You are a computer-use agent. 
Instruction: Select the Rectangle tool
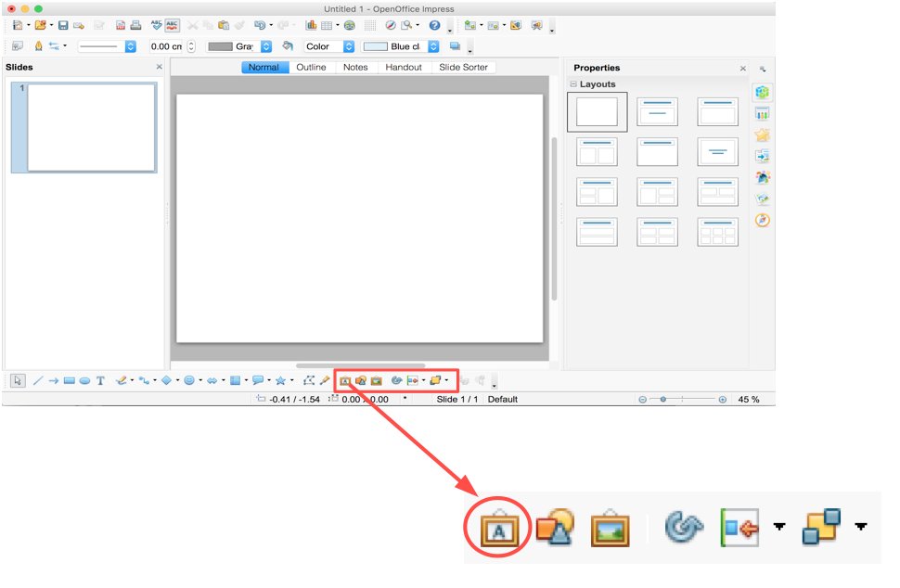[x=70, y=380]
